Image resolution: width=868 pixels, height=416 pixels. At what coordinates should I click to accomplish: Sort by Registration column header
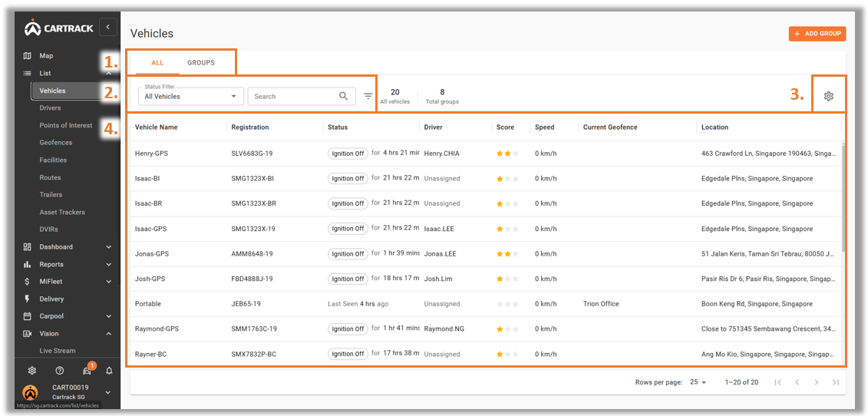(x=250, y=127)
